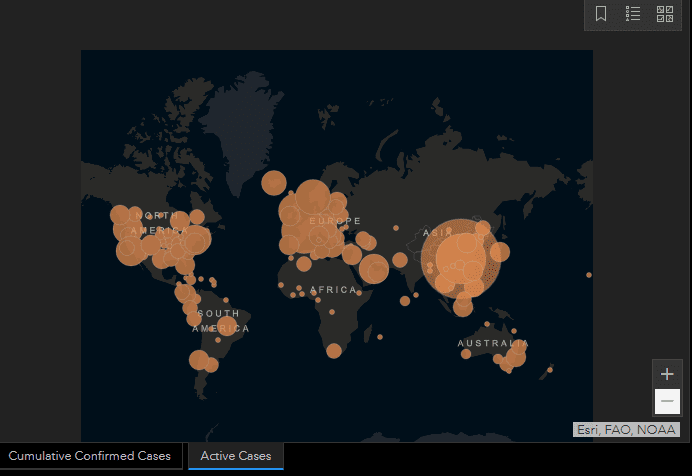
Task: Click the SOUTH AMERICA map label
Action: 220,321
